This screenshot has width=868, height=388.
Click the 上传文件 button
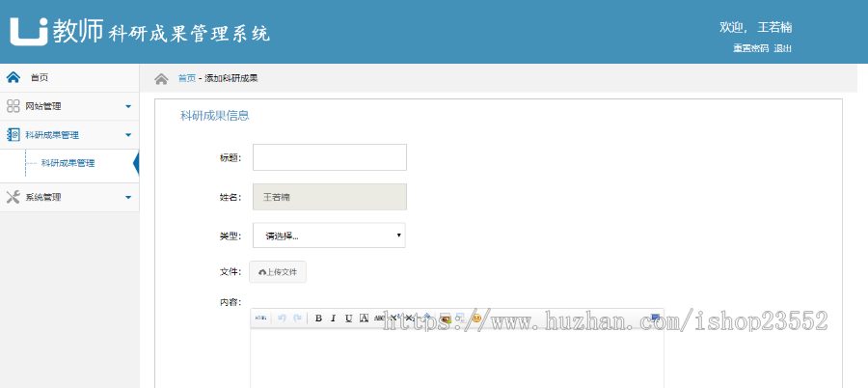pyautogui.click(x=278, y=272)
